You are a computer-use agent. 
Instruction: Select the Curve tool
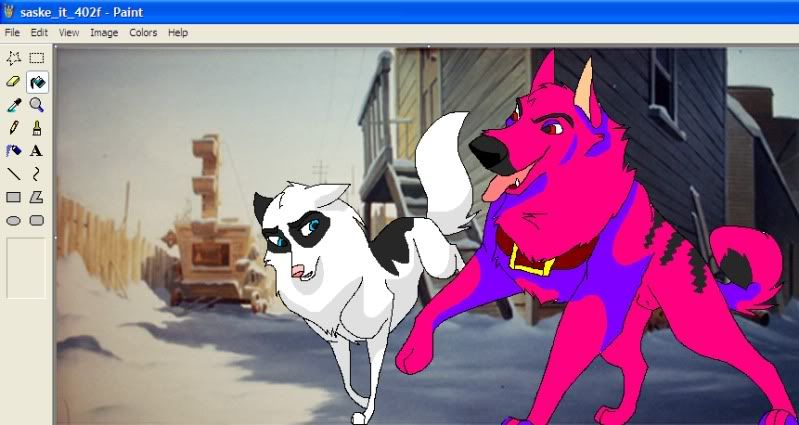tap(37, 174)
